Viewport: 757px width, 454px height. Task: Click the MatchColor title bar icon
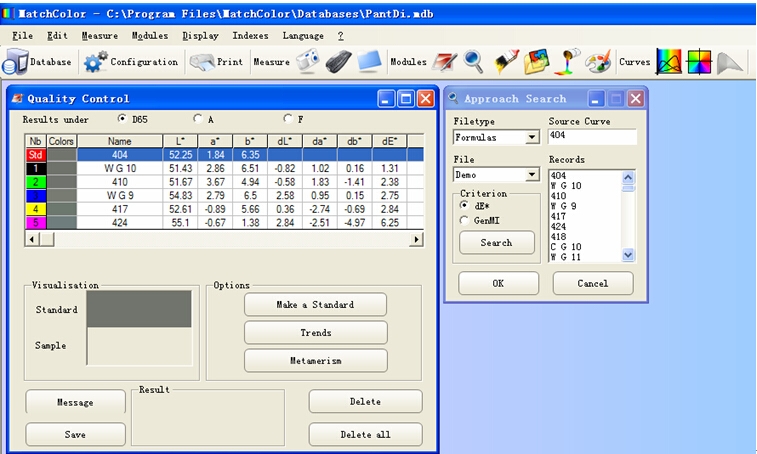(x=8, y=14)
